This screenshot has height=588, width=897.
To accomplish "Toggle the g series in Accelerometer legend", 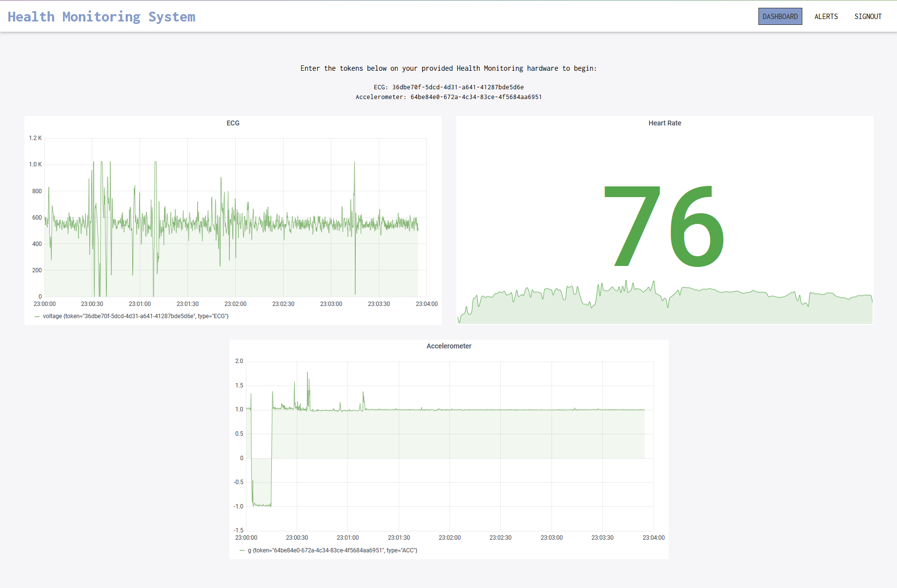I will coord(332,550).
